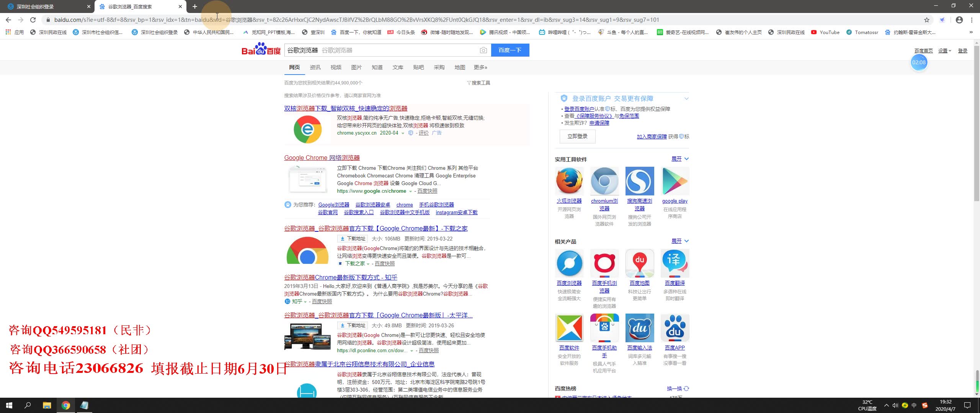Open the 百度手机助手 icon
980x413 pixels.
click(604, 328)
